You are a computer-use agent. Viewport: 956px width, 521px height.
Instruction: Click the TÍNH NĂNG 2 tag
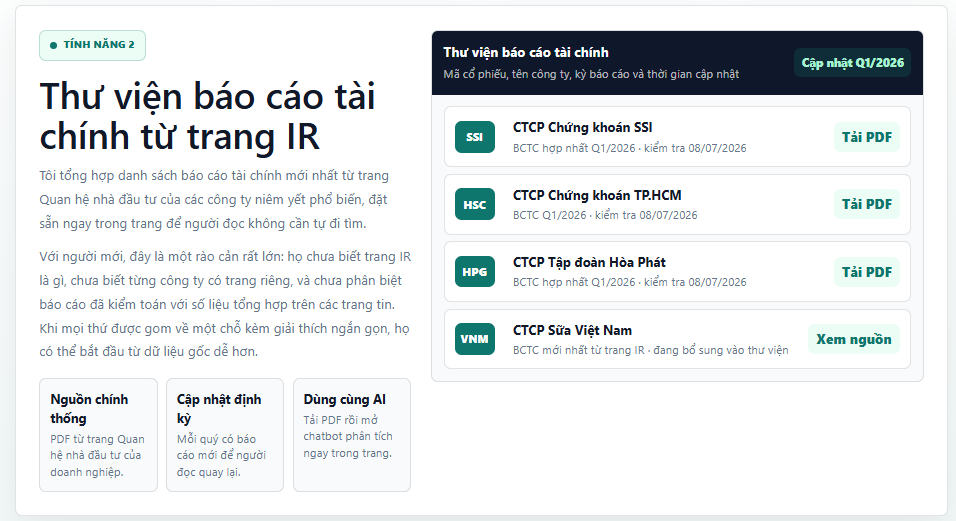tap(93, 45)
